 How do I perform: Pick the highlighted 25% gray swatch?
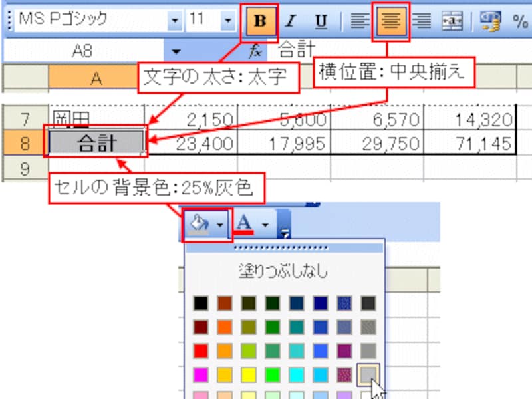coord(368,375)
